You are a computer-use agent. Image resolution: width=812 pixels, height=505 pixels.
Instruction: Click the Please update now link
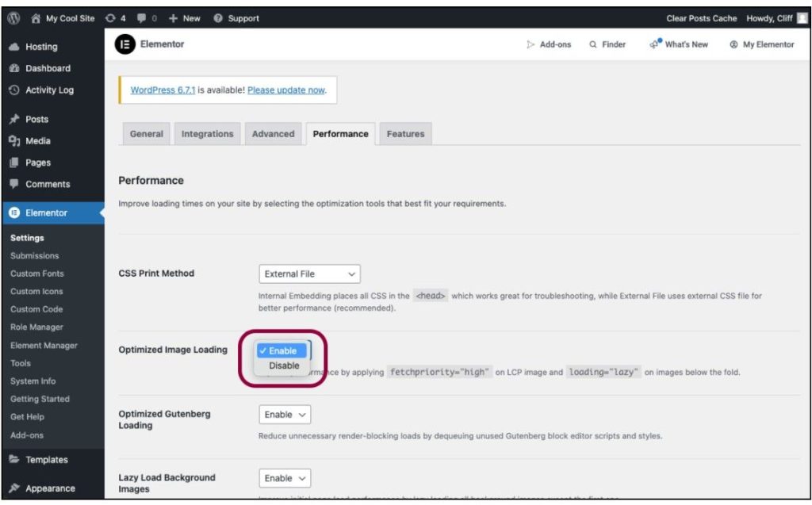coord(285,90)
